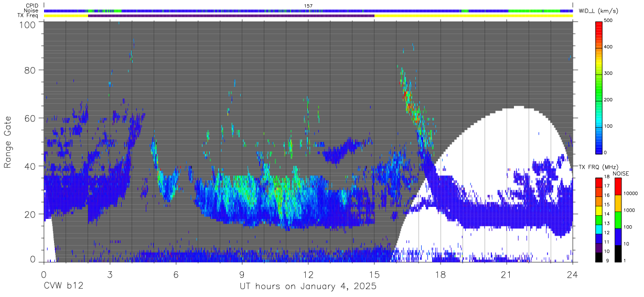The width and height of the screenshot is (644, 297).
Task: Click the UT hours on January 4, 2025 title
Action: [x=308, y=287]
